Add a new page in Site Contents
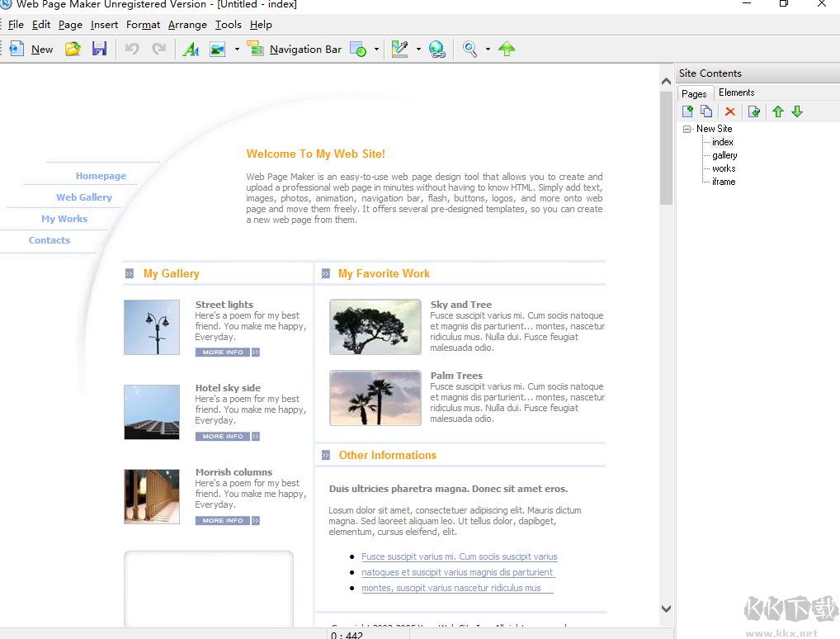Viewport: 840px width, 639px height. [687, 111]
